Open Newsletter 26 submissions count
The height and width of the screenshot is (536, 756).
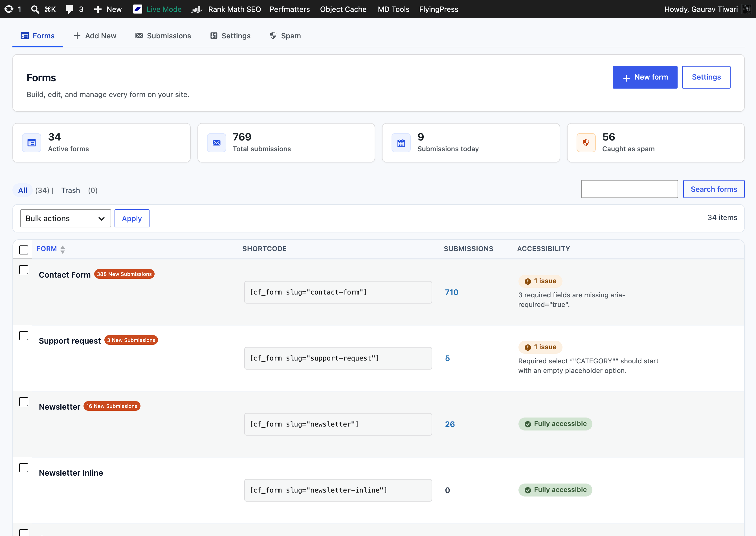(449, 425)
